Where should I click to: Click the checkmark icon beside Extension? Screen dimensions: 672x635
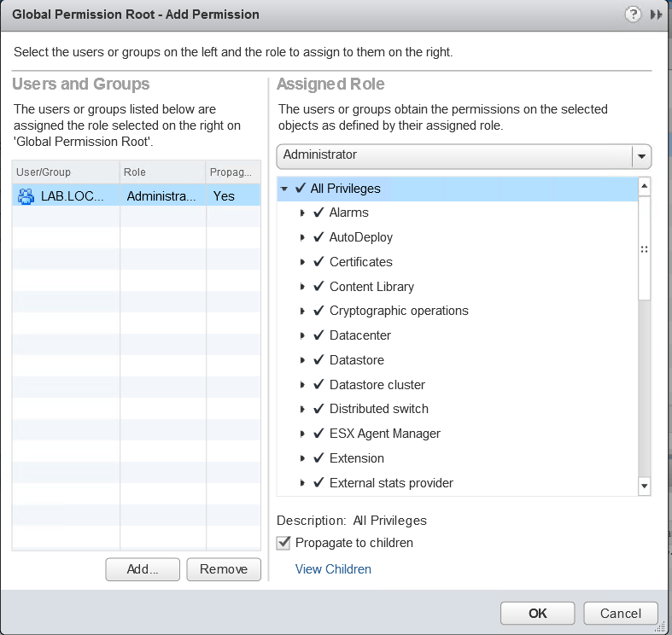click(x=319, y=458)
